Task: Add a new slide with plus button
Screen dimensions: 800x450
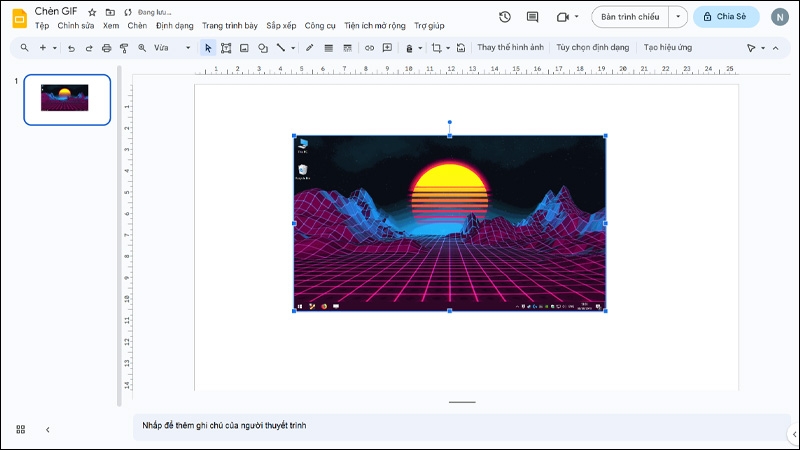Action: point(43,47)
